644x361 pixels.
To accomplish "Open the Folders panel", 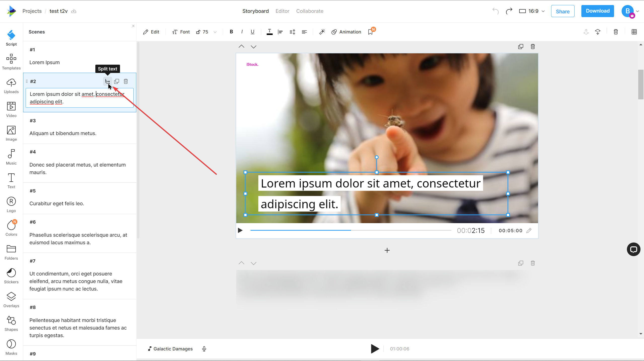I will pyautogui.click(x=11, y=252).
